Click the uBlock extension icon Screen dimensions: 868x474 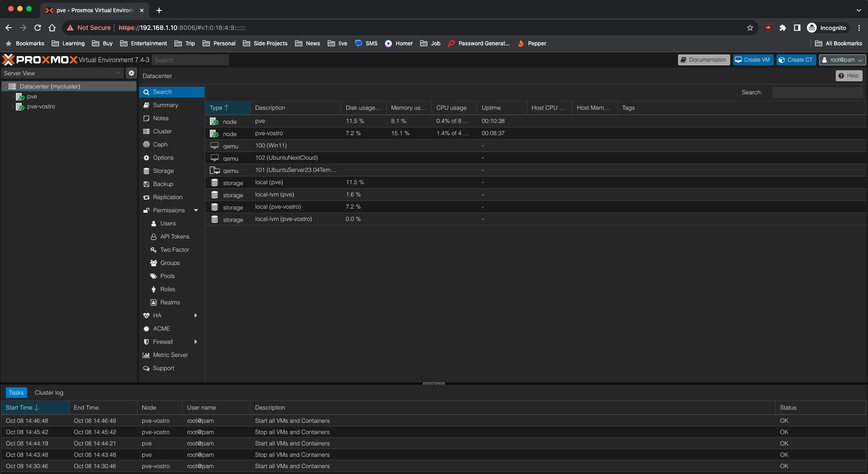(x=768, y=28)
